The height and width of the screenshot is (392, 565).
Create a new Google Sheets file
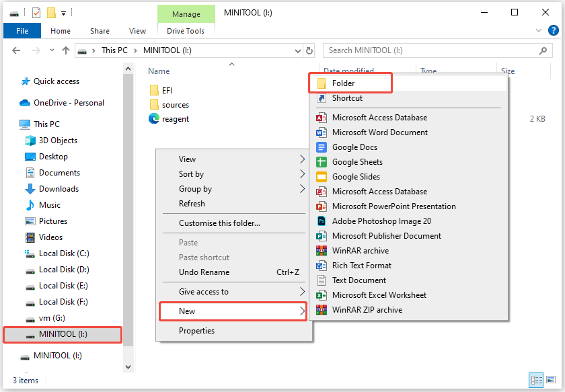click(x=408, y=162)
